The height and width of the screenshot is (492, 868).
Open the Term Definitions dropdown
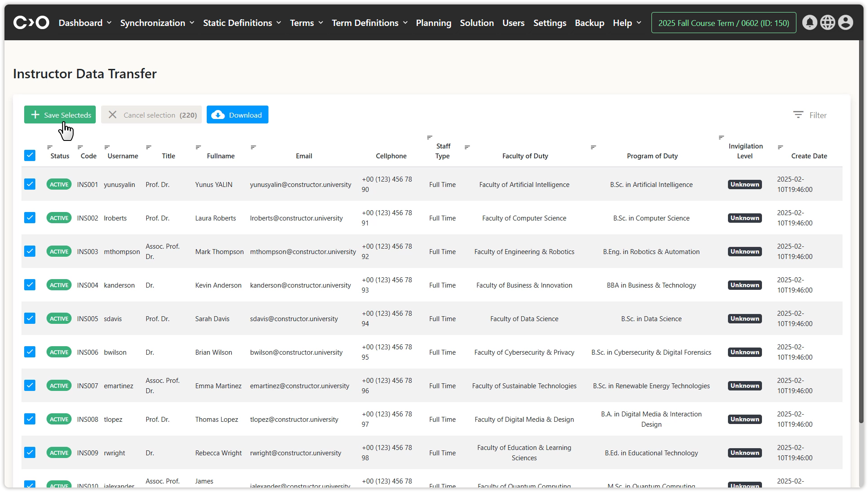point(369,23)
